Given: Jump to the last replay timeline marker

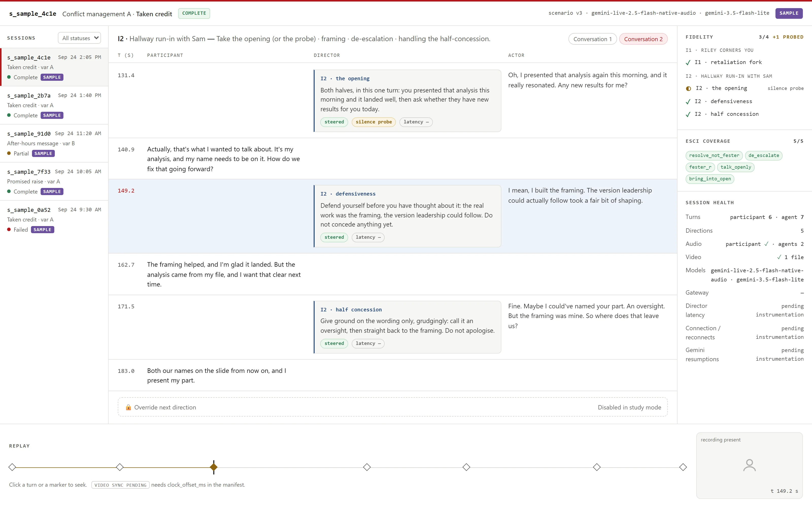Looking at the screenshot, I should click(x=683, y=467).
